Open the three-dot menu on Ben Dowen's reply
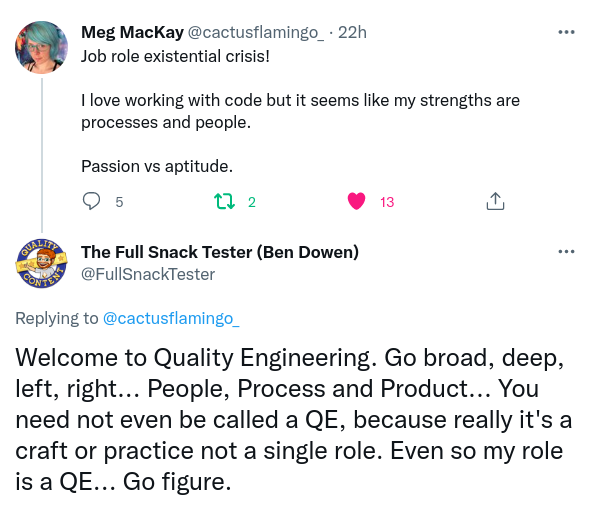593x507 pixels. point(566,251)
